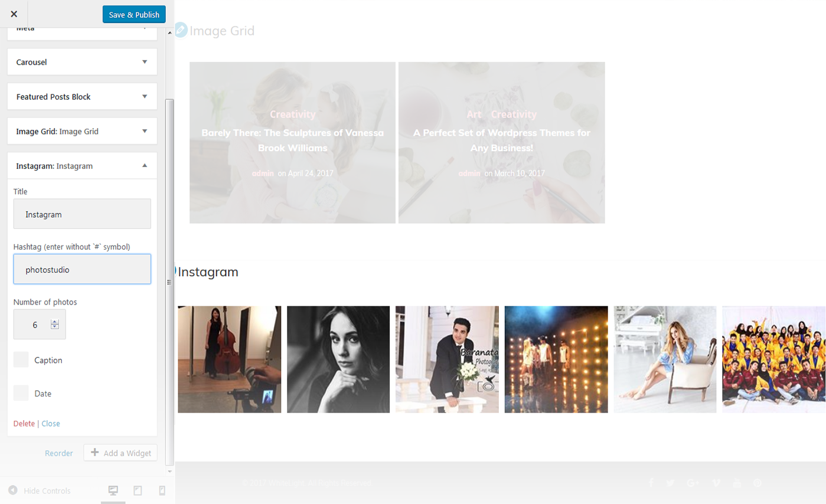Click the Add a Widget button
Viewport: 826px width, 504px height.
(120, 453)
